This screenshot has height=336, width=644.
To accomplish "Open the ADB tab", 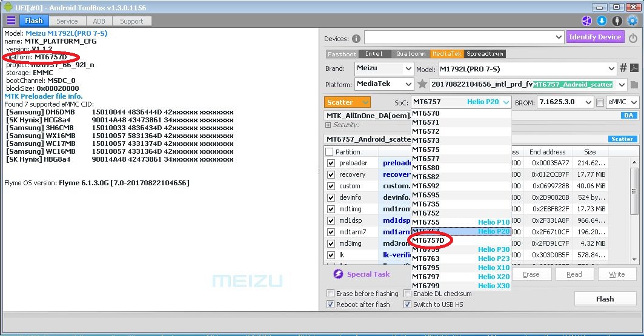I will point(99,21).
